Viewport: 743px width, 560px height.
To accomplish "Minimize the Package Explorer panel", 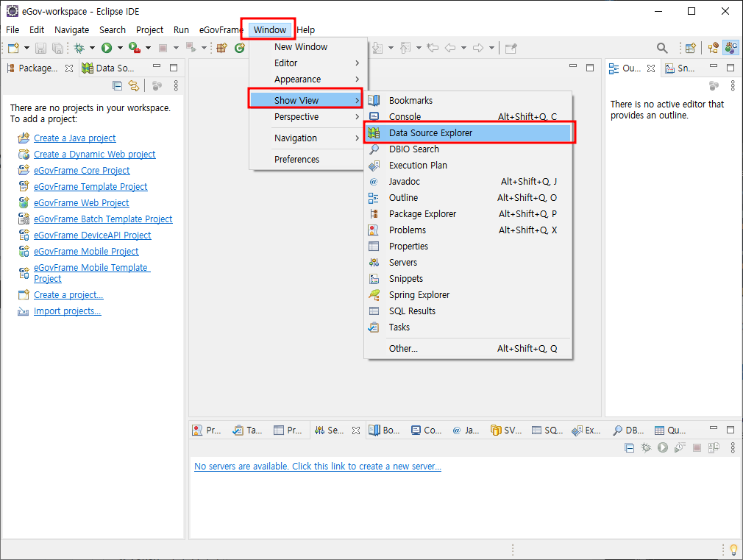I will click(157, 66).
